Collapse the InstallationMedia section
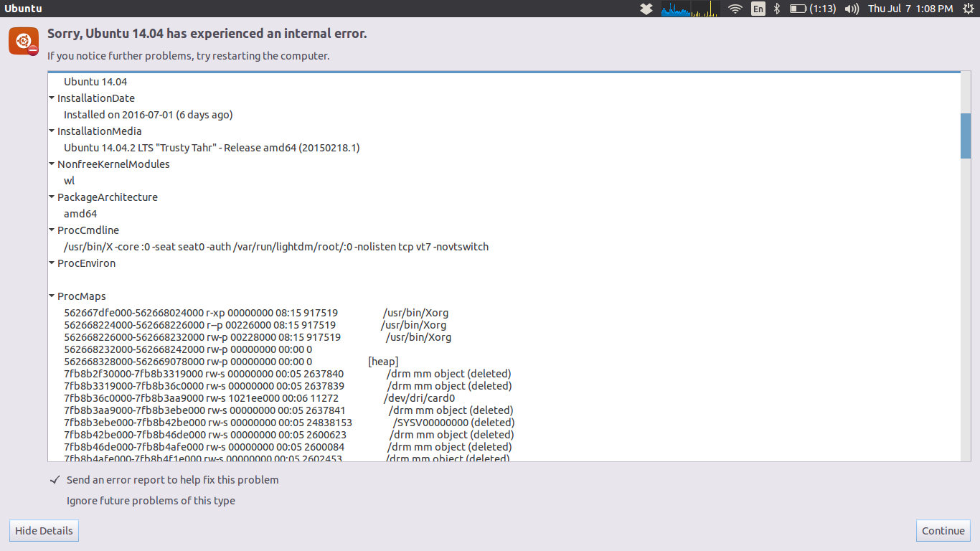980x551 pixels. coord(52,131)
